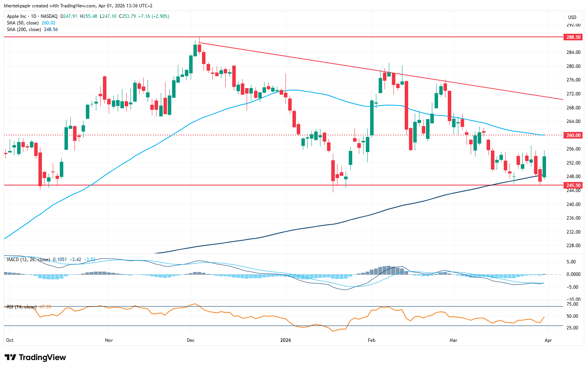Click the RSI (14, close) indicator label

(x=22, y=307)
